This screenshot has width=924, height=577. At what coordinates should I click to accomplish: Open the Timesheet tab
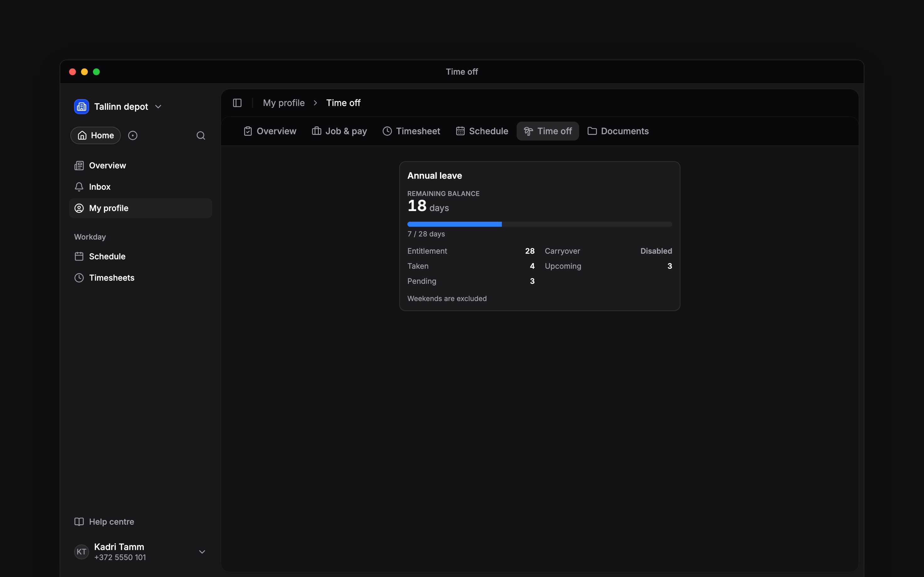(x=411, y=131)
